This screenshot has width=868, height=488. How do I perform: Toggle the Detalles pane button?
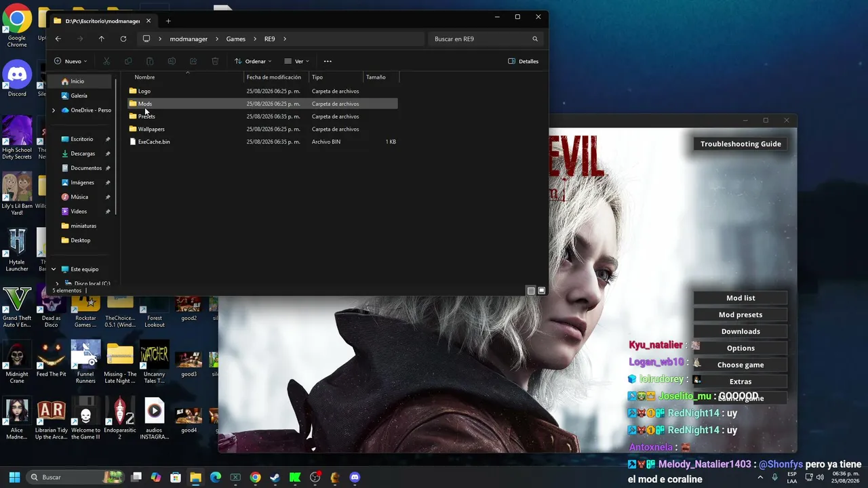[x=524, y=61]
